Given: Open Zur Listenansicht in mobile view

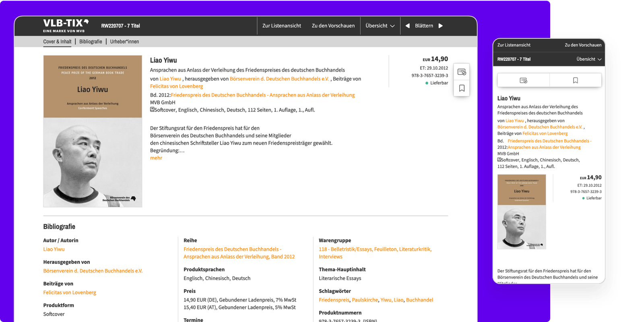Looking at the screenshot, I should pyautogui.click(x=514, y=45).
